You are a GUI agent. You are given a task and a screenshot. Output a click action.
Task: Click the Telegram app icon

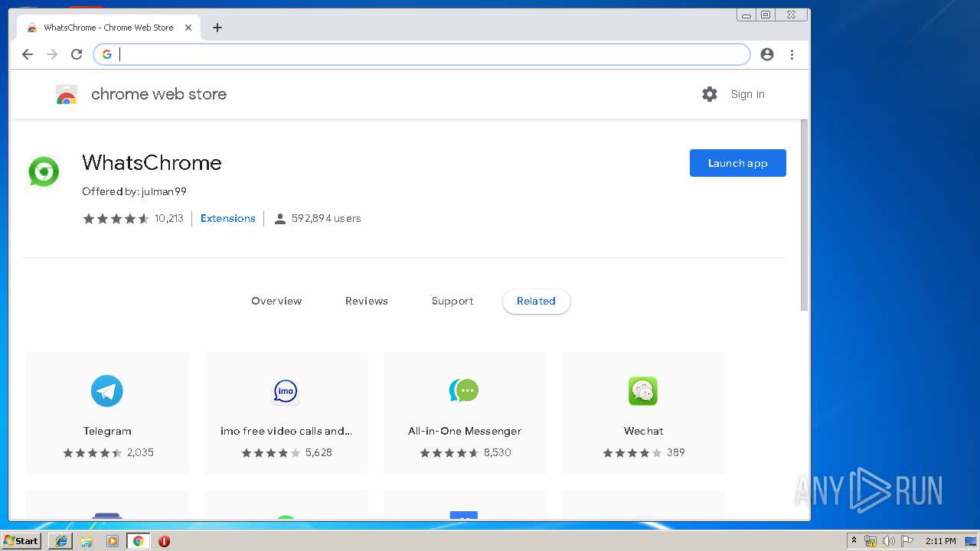pyautogui.click(x=107, y=391)
